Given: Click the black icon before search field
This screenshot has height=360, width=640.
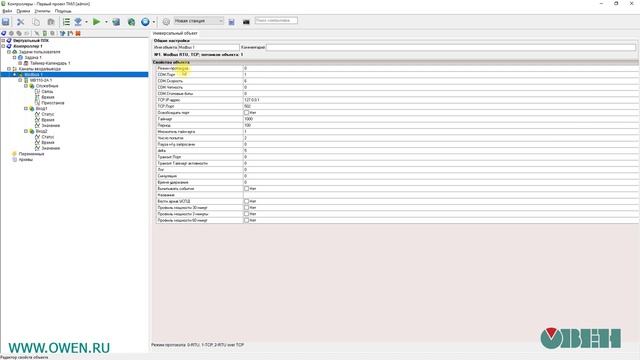Looking at the screenshot, I should (246, 22).
